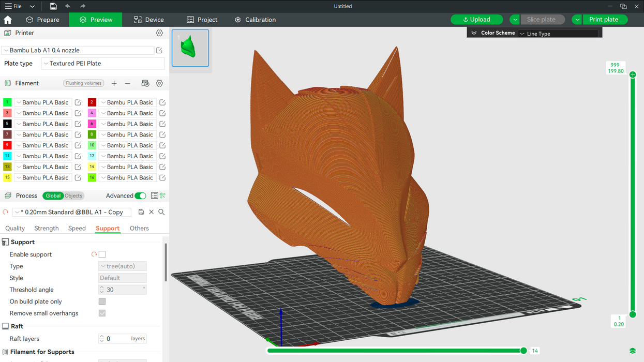
Task: Switch to the Prepare tab
Action: coord(43,20)
